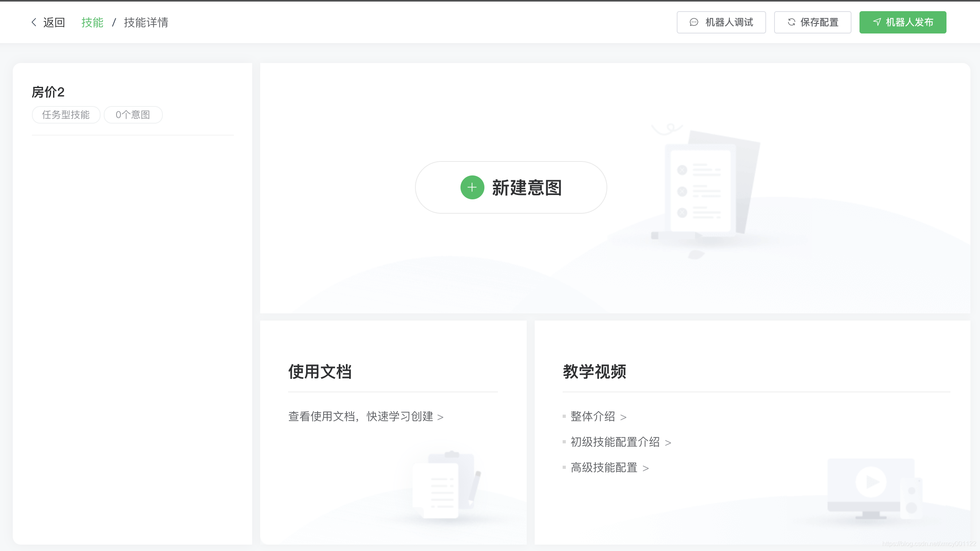
Task: Click the refresh icon on 保存配置
Action: 791,22
